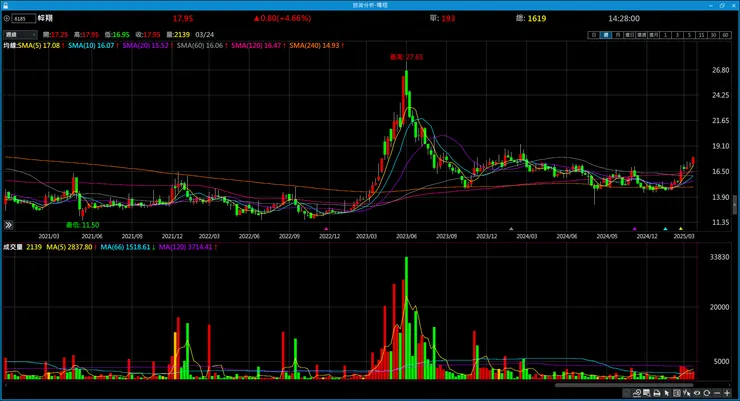Click the 最高:27.65 high label on chart
The width and height of the screenshot is (740, 401).
[x=406, y=57]
